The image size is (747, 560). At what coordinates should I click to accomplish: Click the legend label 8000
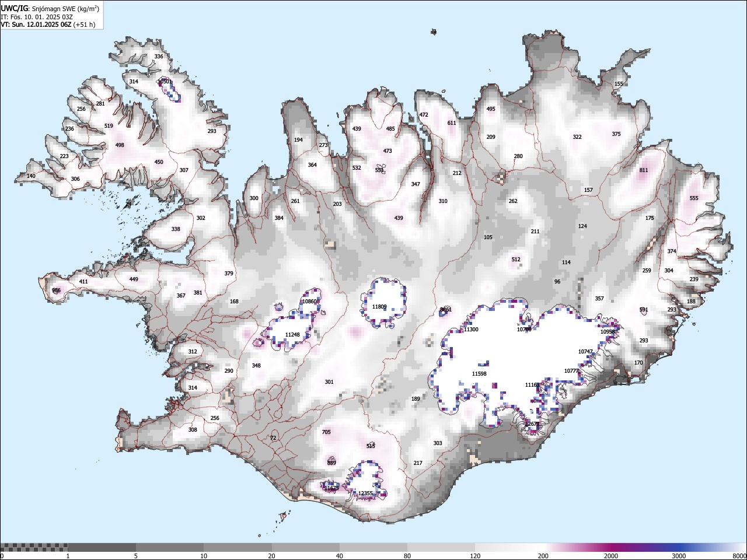[x=739, y=556]
